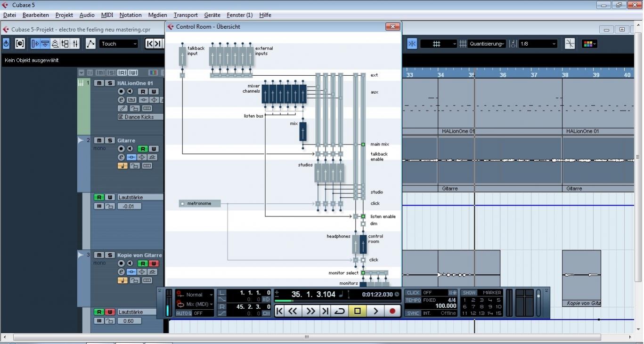Open the Pool toolbar icon

(x=65, y=44)
